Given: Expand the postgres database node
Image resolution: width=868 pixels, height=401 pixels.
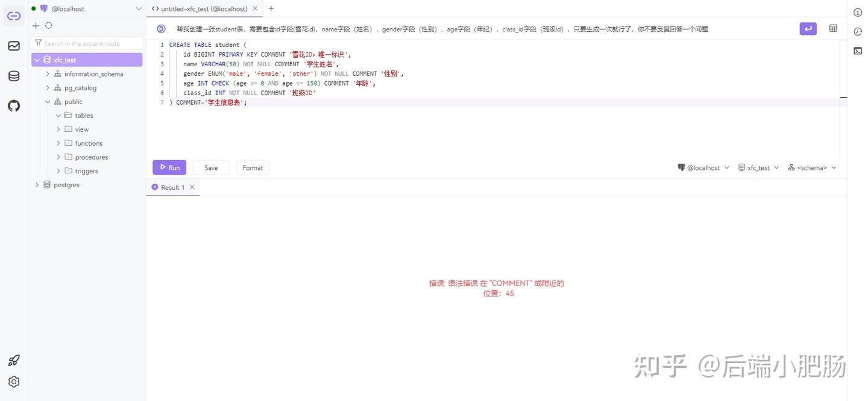Looking at the screenshot, I should click(37, 185).
